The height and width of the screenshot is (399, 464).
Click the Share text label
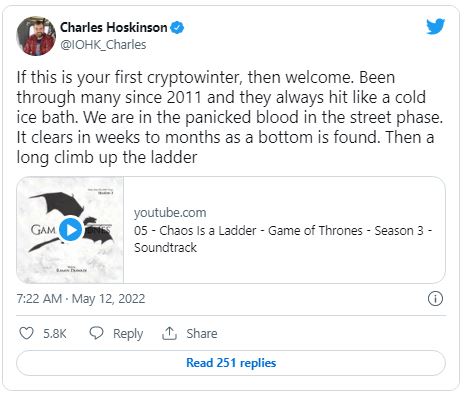(202, 333)
